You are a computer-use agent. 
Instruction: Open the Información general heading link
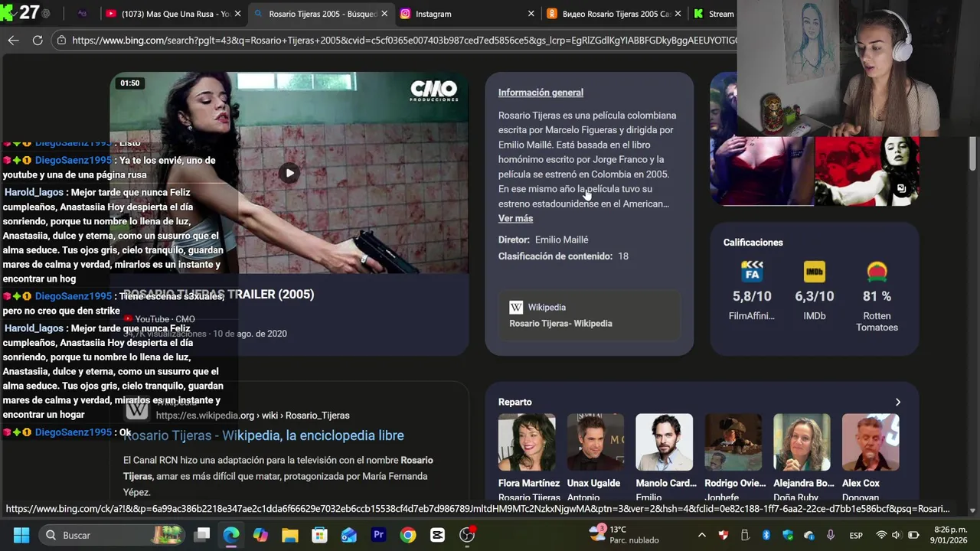coord(541,93)
